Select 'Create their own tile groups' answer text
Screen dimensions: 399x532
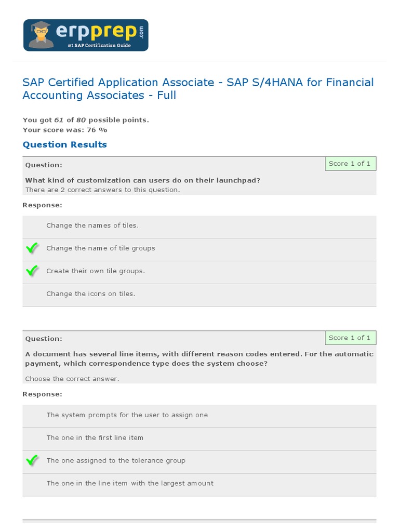coord(96,271)
